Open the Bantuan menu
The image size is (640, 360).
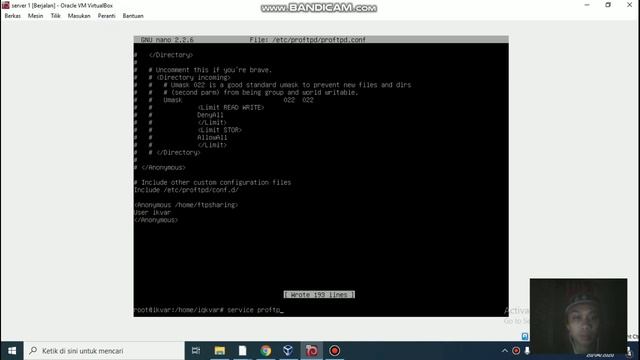133,16
